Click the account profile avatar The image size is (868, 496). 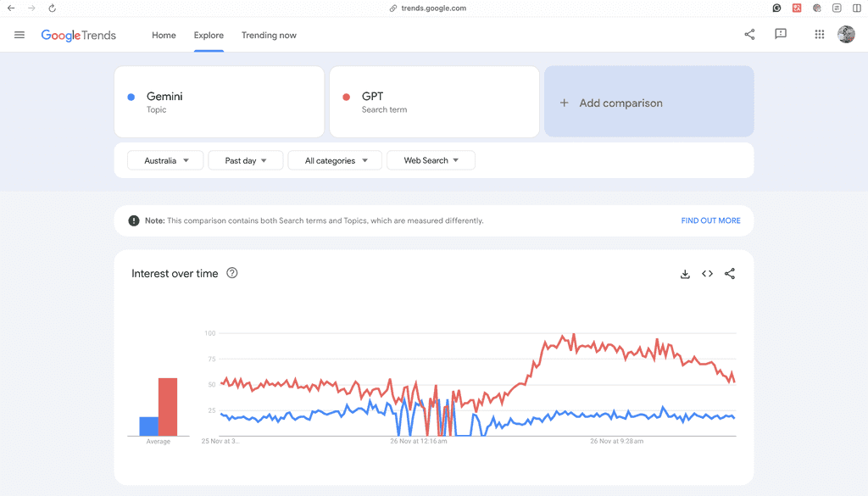pos(846,35)
